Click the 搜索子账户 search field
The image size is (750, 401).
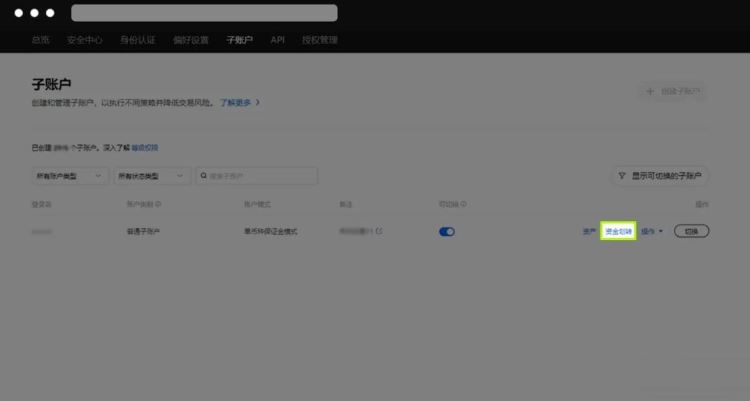pos(260,176)
